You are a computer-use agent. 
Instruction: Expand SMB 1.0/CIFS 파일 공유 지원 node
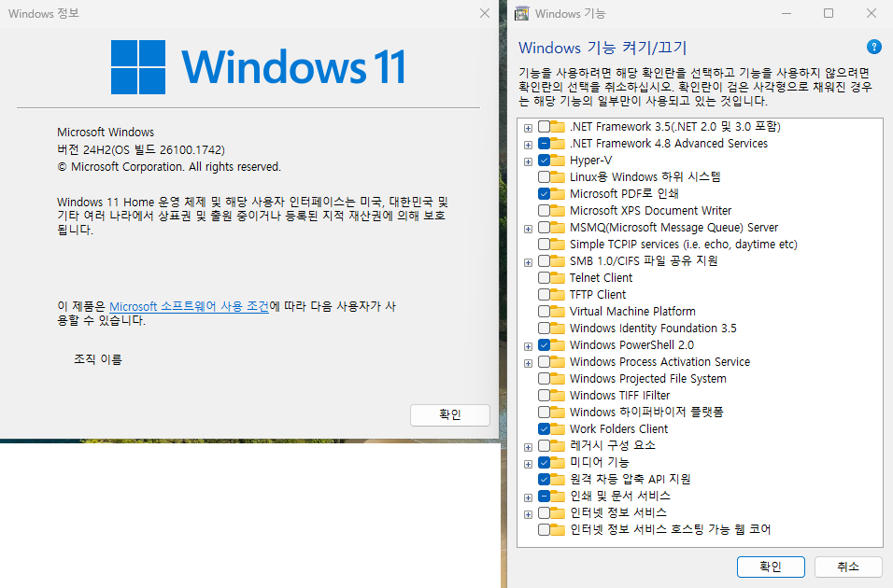528,262
